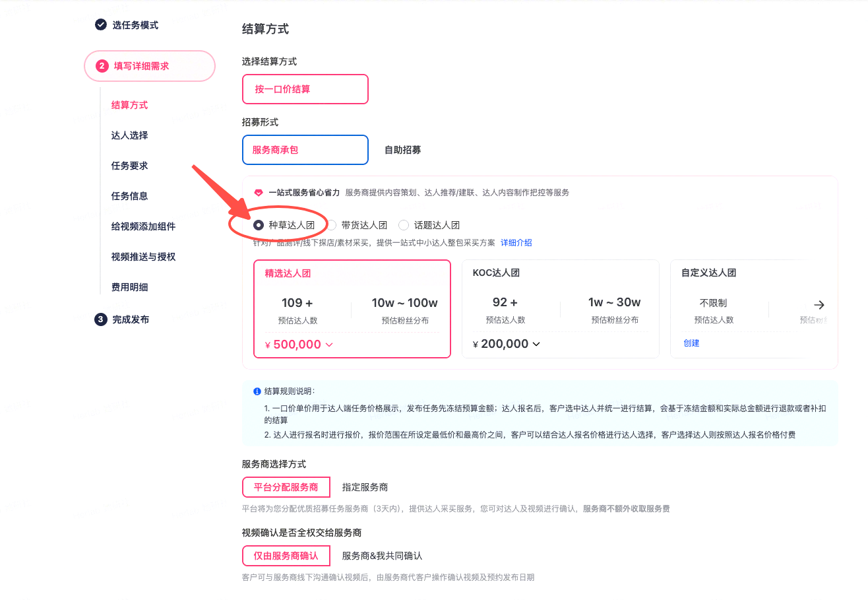Open the ¥200,000 price dropdown for KOC达人团

click(x=536, y=344)
